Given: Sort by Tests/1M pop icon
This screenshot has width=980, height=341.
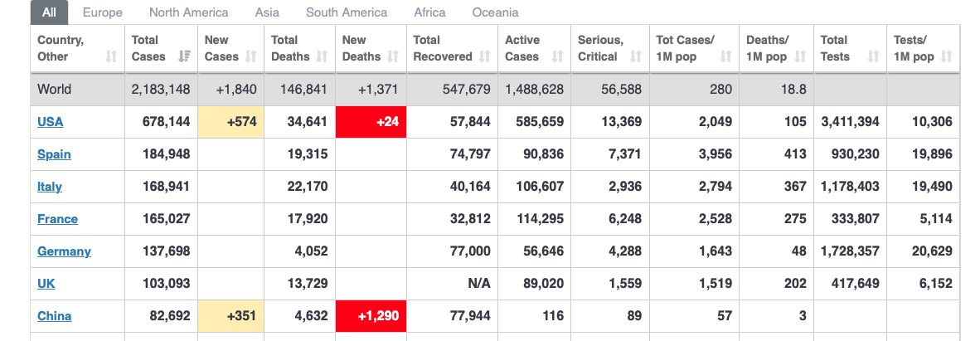Looking at the screenshot, I should point(947,56).
